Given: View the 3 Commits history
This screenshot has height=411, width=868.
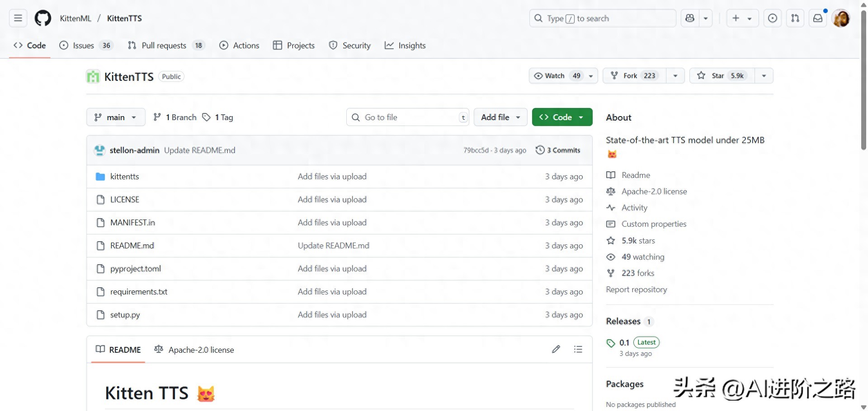Looking at the screenshot, I should [558, 150].
